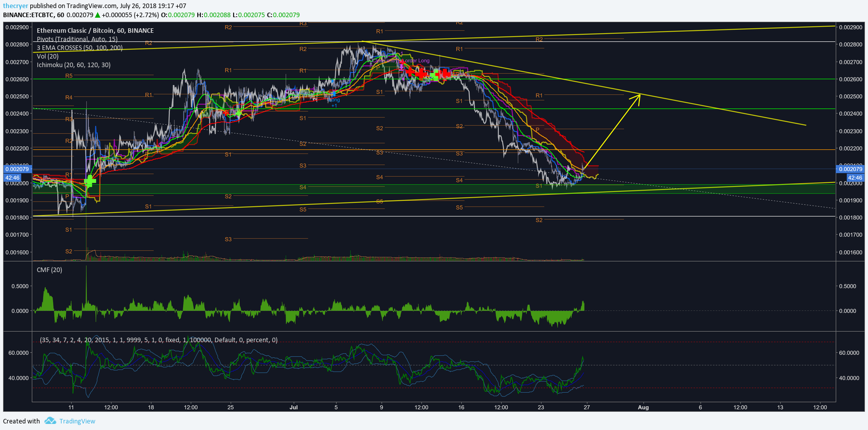This screenshot has width=868, height=430.
Task: Click the 16 date label on time axis
Action: tap(461, 407)
